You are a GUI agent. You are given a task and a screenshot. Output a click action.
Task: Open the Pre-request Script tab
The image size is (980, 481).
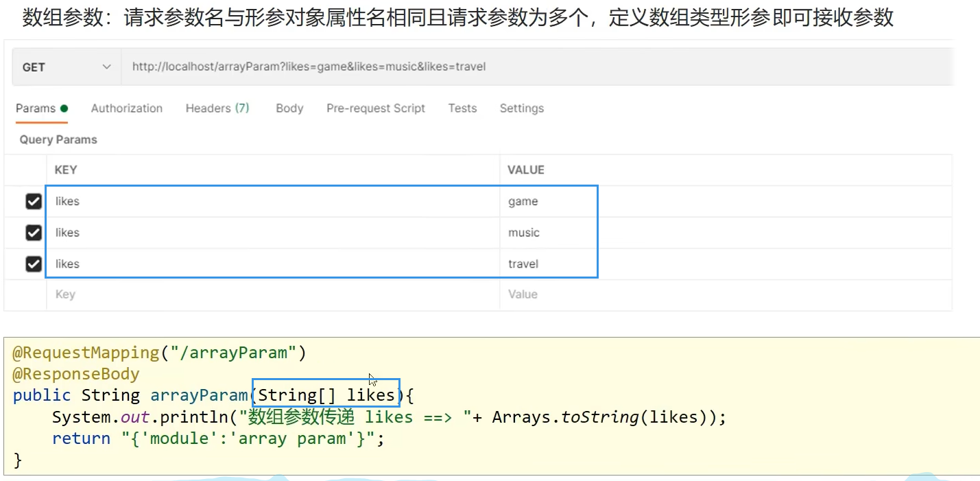coord(376,108)
